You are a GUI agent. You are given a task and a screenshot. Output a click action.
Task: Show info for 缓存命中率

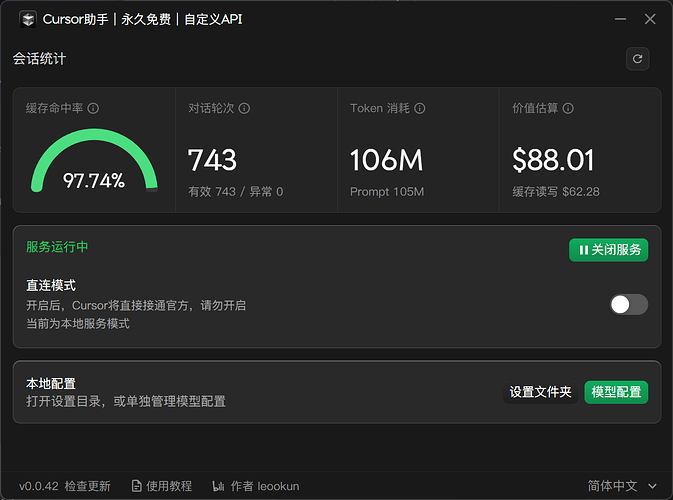coord(93,109)
